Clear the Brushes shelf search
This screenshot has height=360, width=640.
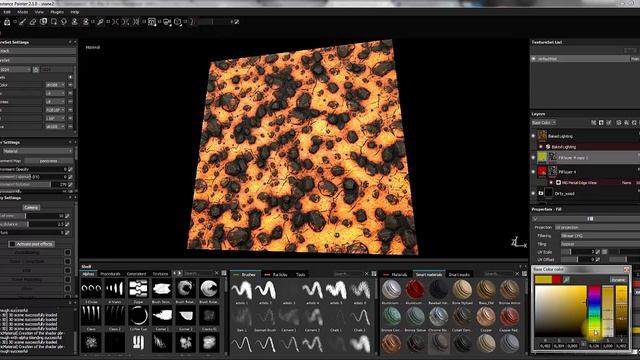tap(367, 274)
